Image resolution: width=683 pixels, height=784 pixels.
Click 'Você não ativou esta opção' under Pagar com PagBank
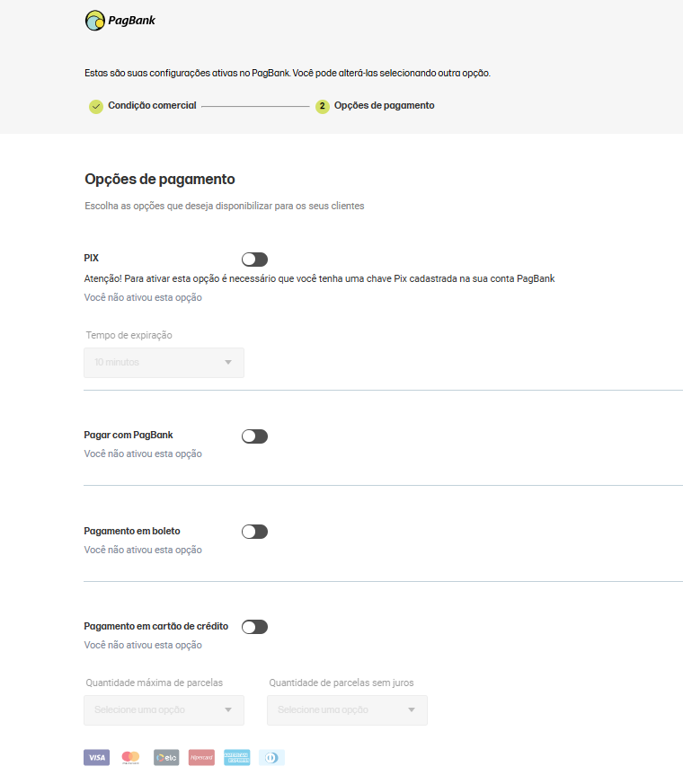(143, 454)
